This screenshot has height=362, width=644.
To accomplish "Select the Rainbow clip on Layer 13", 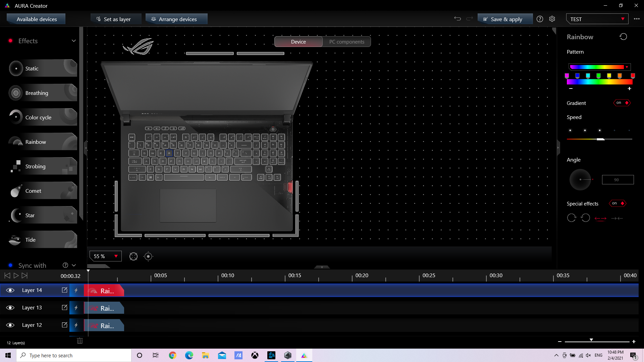I will point(104,308).
